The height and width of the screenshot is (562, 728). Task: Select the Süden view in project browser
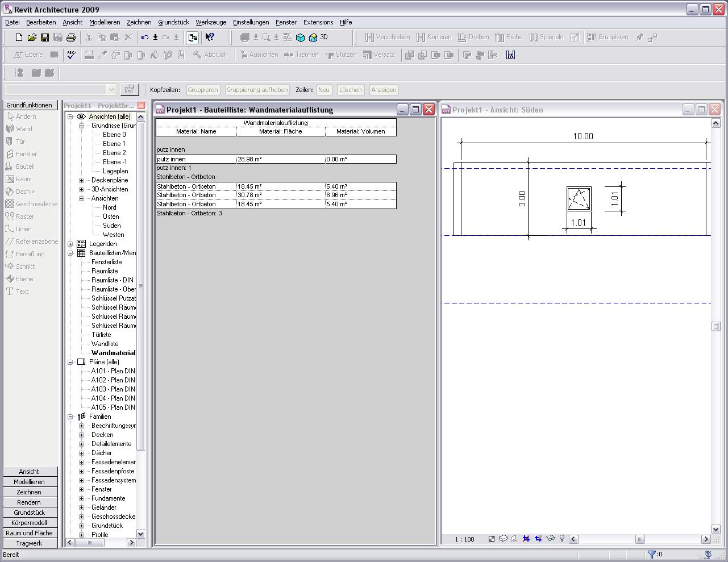(111, 226)
